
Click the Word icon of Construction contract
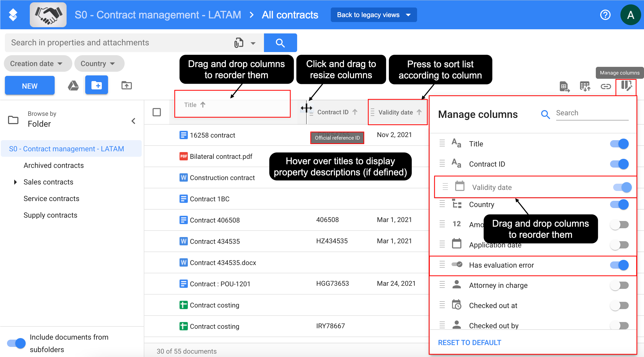[x=183, y=177]
